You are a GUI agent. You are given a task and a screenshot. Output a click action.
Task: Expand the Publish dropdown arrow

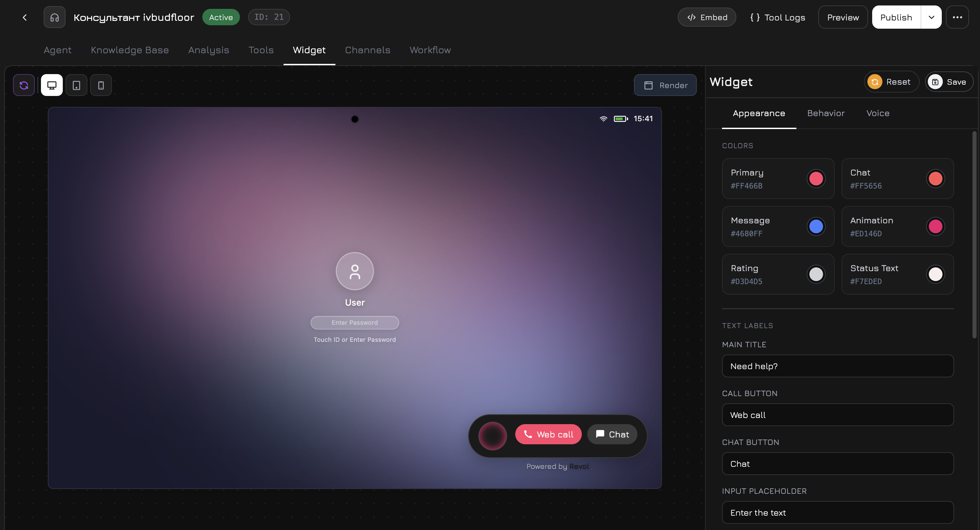coord(931,17)
